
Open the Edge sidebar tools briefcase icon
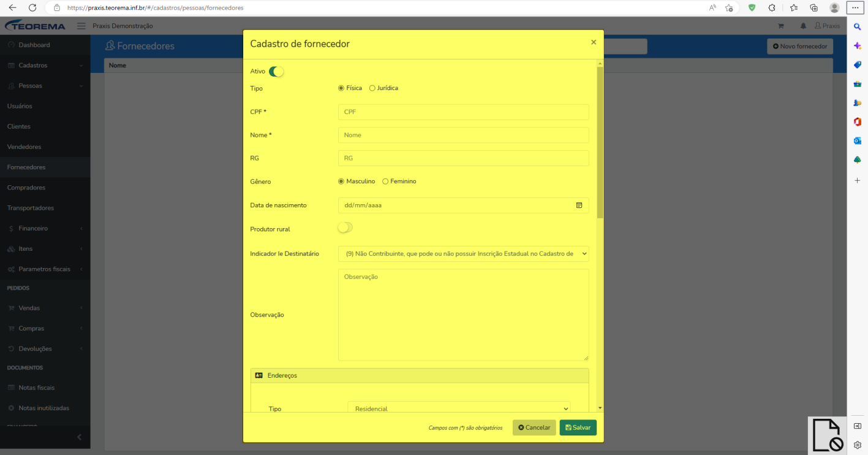click(858, 83)
